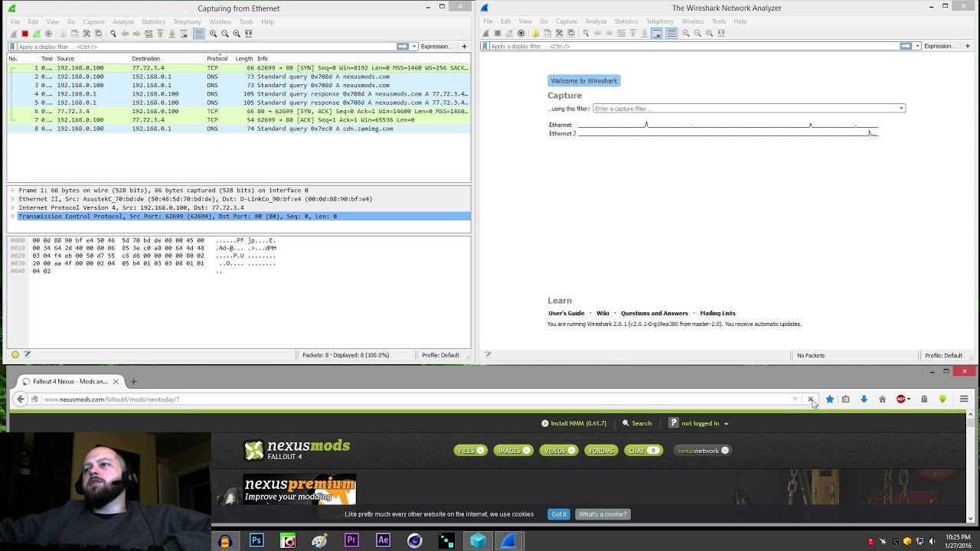Open Telephony menu in Network Analyzer window
980x551 pixels.
tap(660, 21)
